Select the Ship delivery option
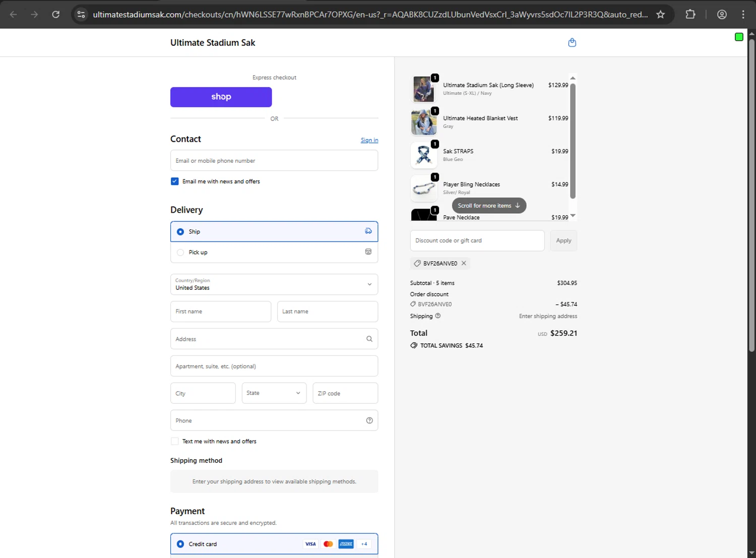 274,231
